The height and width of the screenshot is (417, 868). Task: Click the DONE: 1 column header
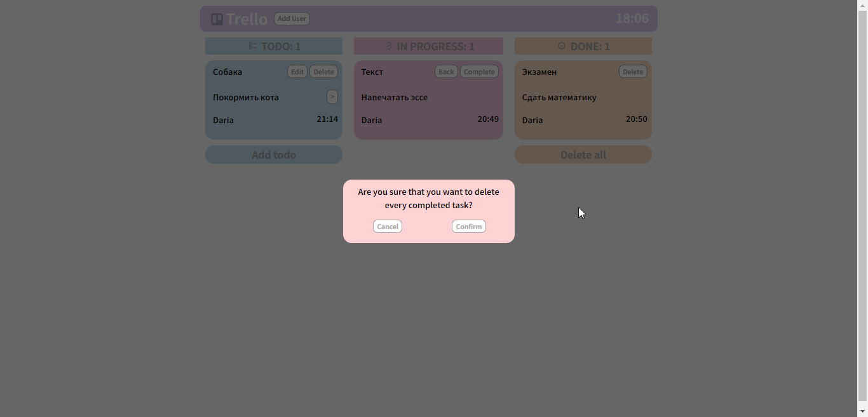583,46
